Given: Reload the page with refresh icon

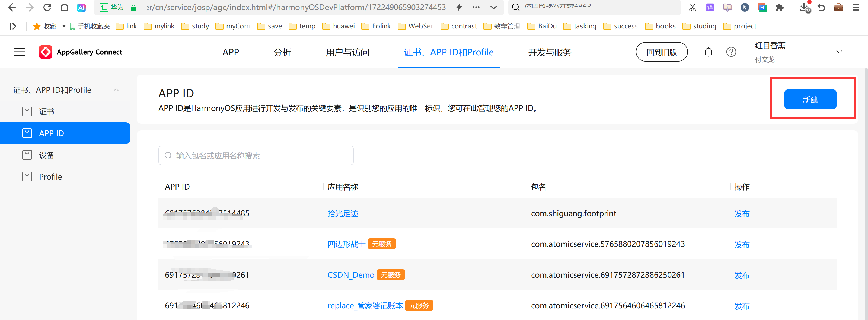Looking at the screenshot, I should pyautogui.click(x=47, y=7).
